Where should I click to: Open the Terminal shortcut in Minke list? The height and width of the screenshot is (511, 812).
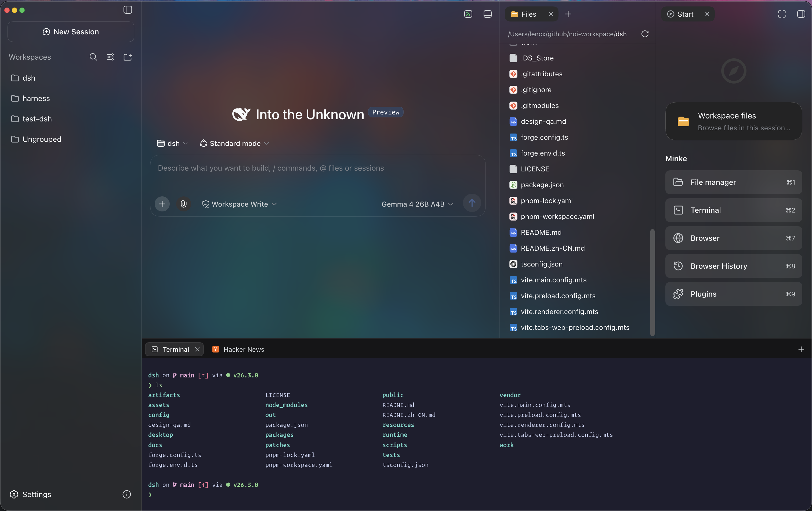click(733, 210)
